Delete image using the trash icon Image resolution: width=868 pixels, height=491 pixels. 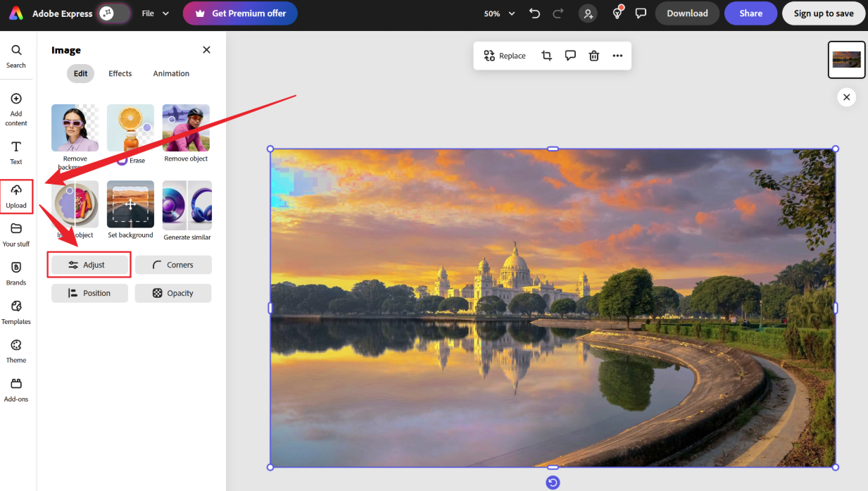593,56
